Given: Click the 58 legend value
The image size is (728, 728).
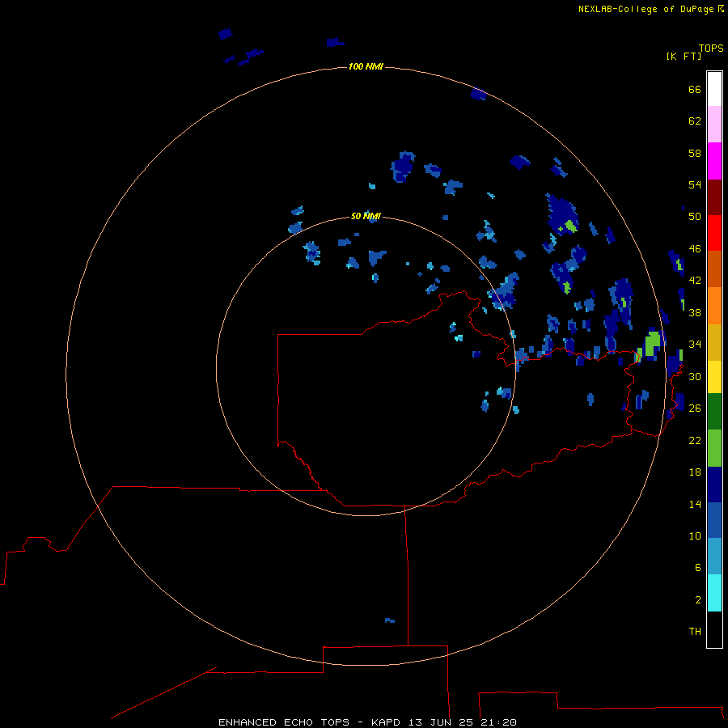Looking at the screenshot, I should (x=695, y=153).
